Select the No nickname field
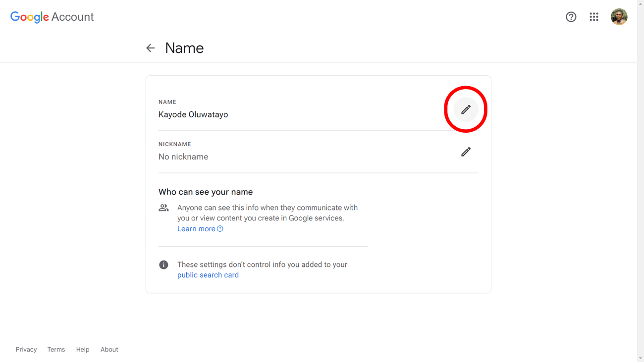This screenshot has width=644, height=362. (183, 156)
